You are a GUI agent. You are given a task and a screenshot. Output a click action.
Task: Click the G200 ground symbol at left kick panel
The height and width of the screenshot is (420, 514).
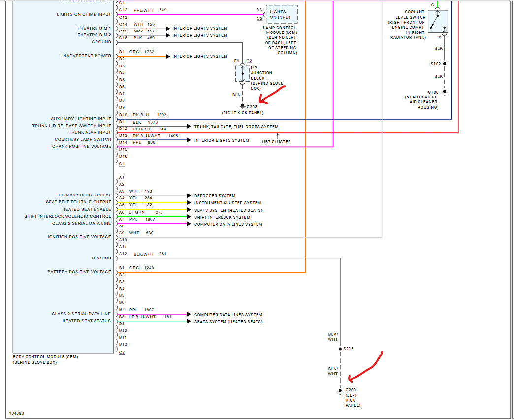pos(340,391)
